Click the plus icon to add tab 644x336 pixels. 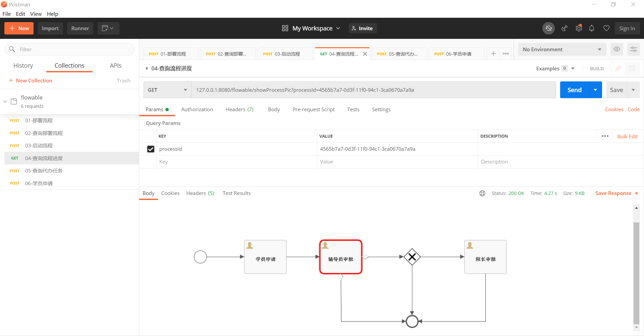(493, 54)
